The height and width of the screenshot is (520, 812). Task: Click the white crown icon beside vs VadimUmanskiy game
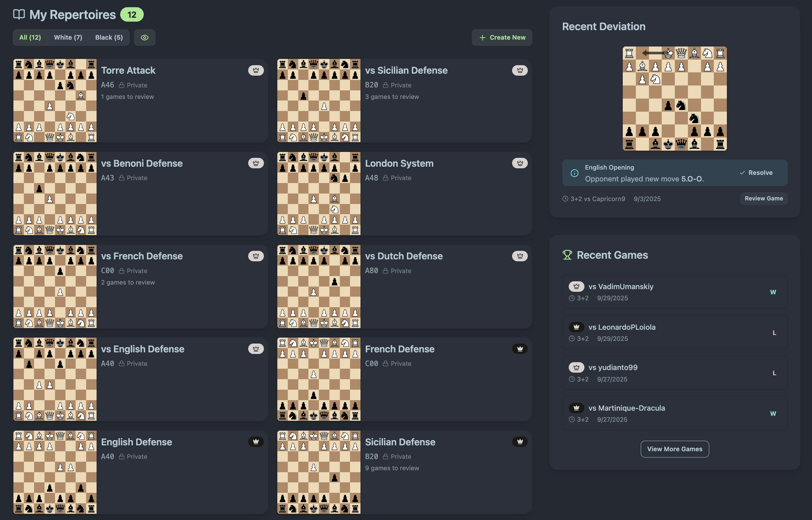tap(576, 286)
